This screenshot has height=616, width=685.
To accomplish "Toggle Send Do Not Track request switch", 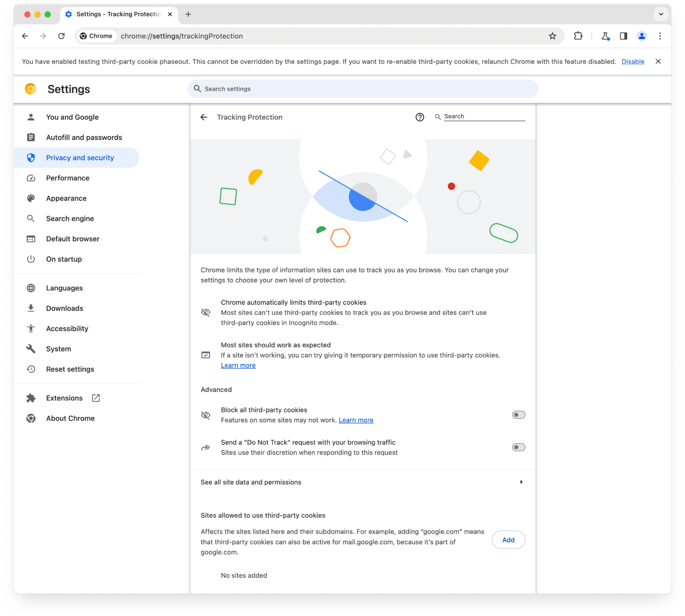I will pyautogui.click(x=518, y=447).
